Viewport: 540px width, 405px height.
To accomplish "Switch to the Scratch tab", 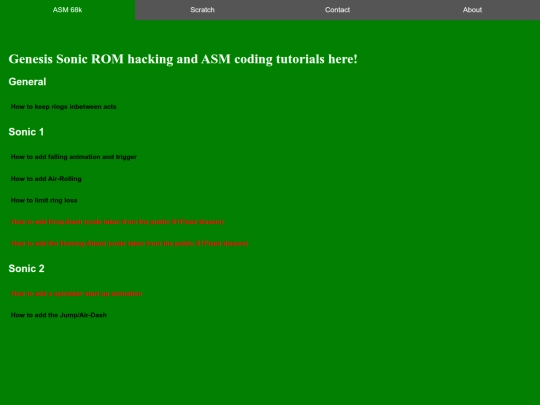I will click(x=202, y=10).
